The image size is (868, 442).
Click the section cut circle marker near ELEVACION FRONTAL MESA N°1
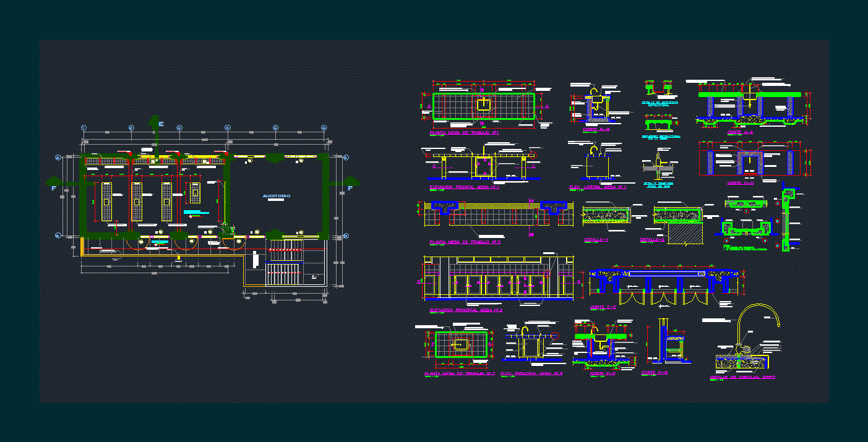(533, 155)
